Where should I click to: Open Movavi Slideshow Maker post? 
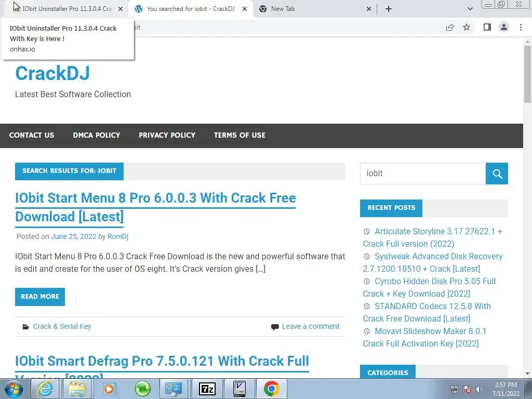(424, 337)
